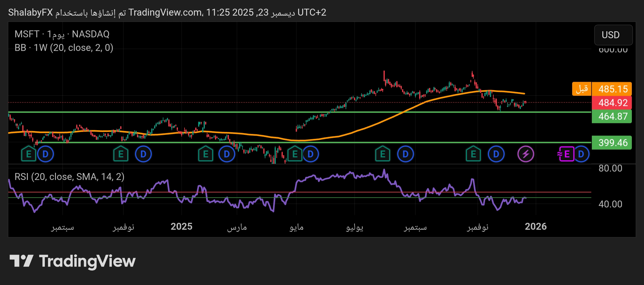Screen dimensions: 644x285
Task: Click the first earnings E icon on the left
Action: [x=29, y=154]
